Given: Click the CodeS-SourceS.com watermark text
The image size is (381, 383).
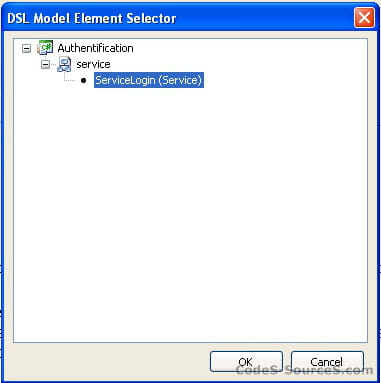Looking at the screenshot, I should (304, 370).
